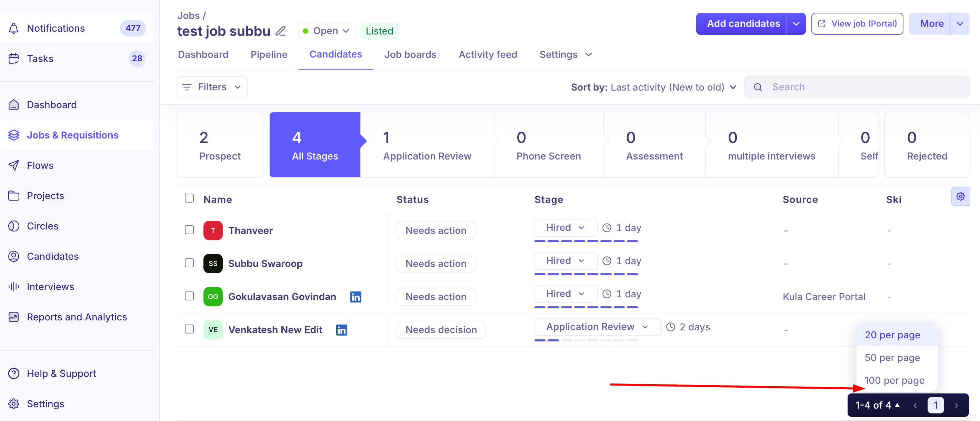
Task: Open the Settings tab menu
Action: 566,55
